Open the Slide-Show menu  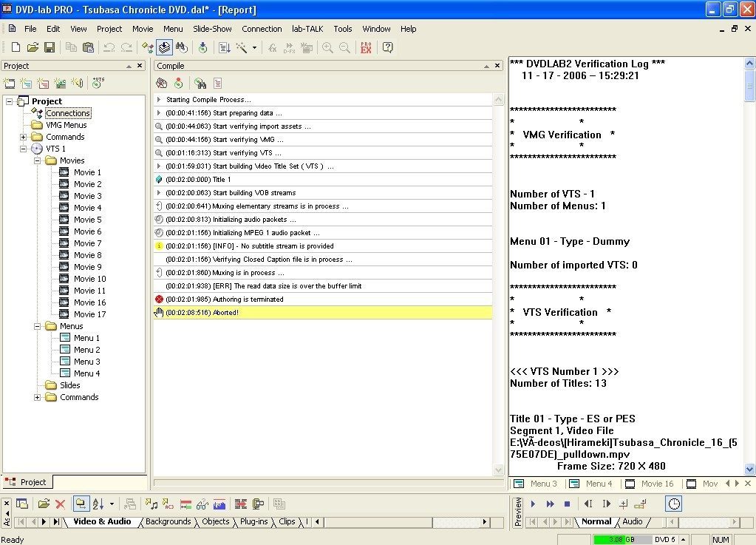(212, 29)
